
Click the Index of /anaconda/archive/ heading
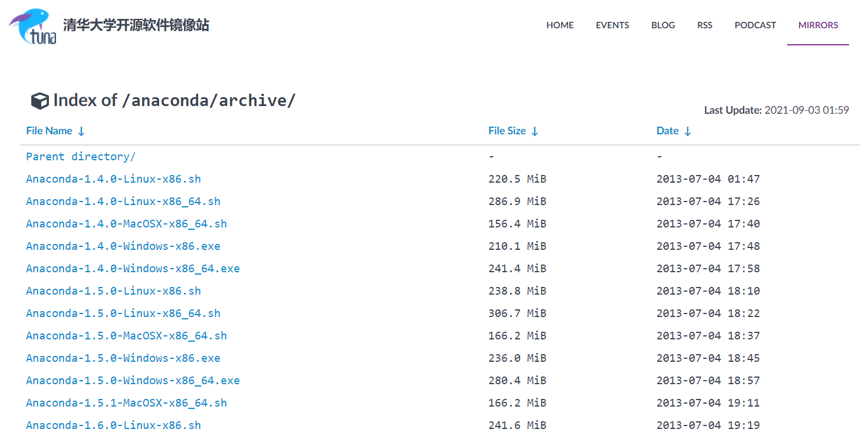coord(174,100)
